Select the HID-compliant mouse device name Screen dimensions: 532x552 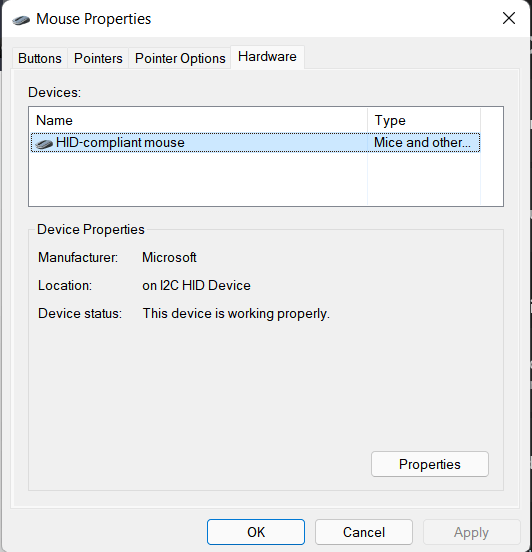click(120, 143)
